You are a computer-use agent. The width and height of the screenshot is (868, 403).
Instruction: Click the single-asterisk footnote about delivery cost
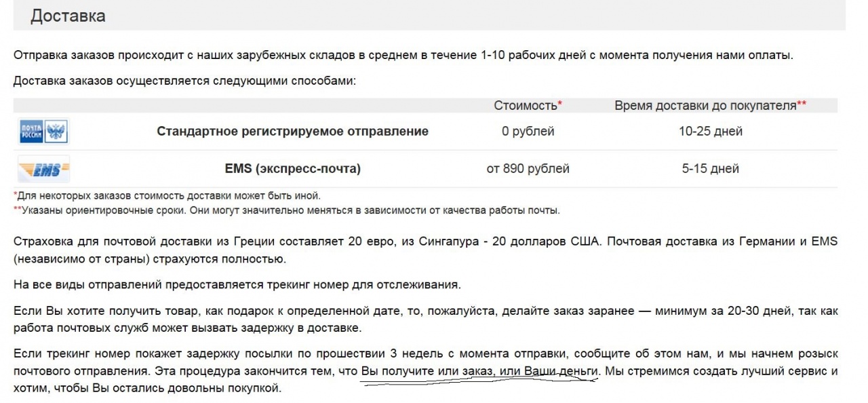(x=167, y=196)
